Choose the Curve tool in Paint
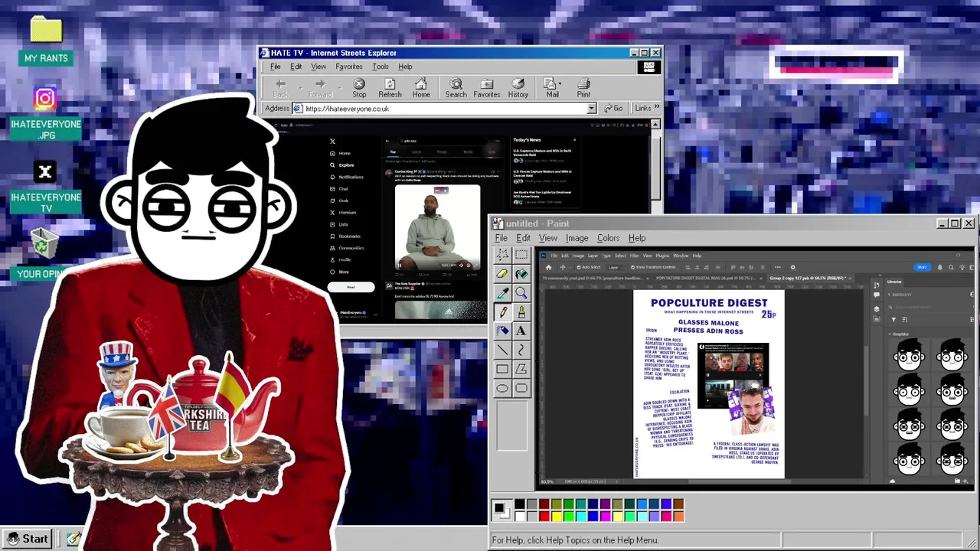Viewport: 980px width, 551px height. click(x=521, y=350)
